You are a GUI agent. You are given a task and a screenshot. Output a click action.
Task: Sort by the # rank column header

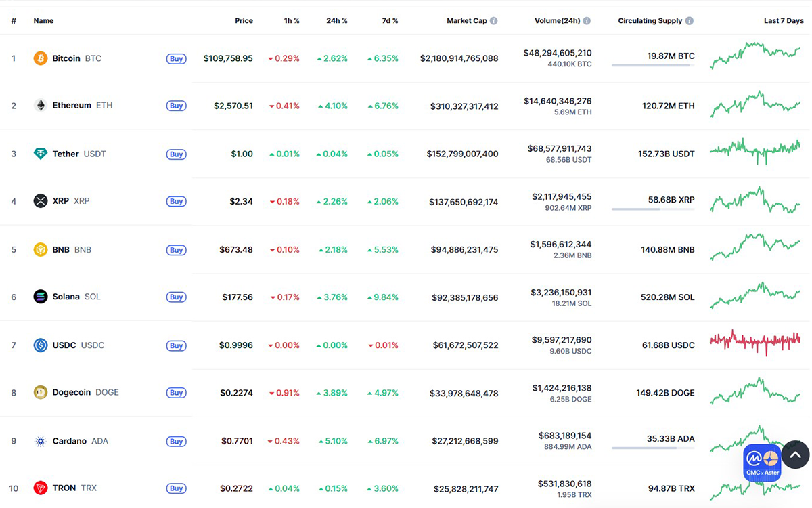coord(14,21)
